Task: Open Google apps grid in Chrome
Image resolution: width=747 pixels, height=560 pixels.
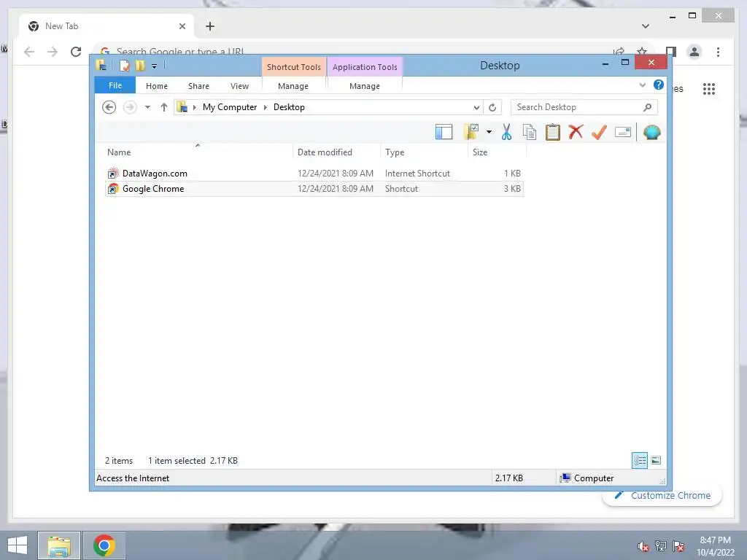Action: pos(709,88)
